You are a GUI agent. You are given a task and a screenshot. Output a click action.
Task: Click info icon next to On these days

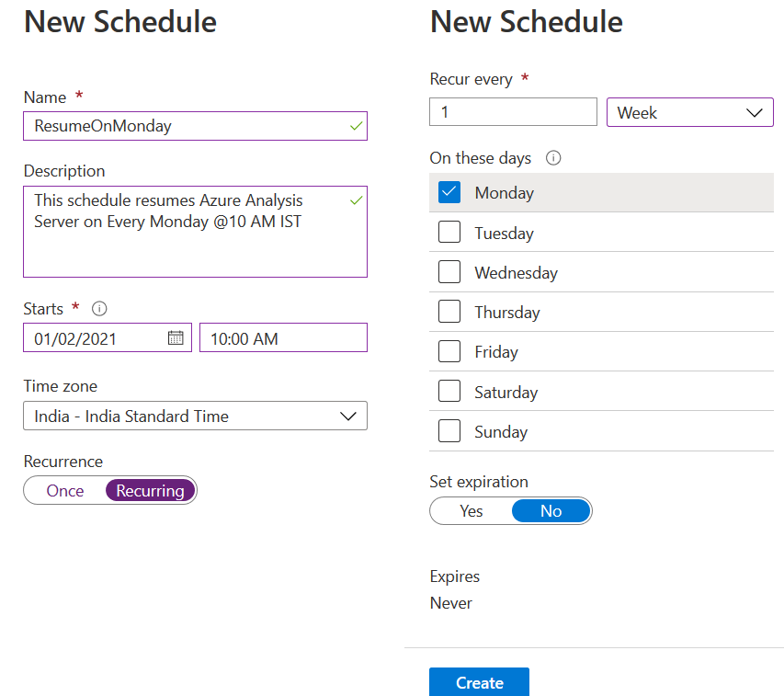tap(553, 158)
